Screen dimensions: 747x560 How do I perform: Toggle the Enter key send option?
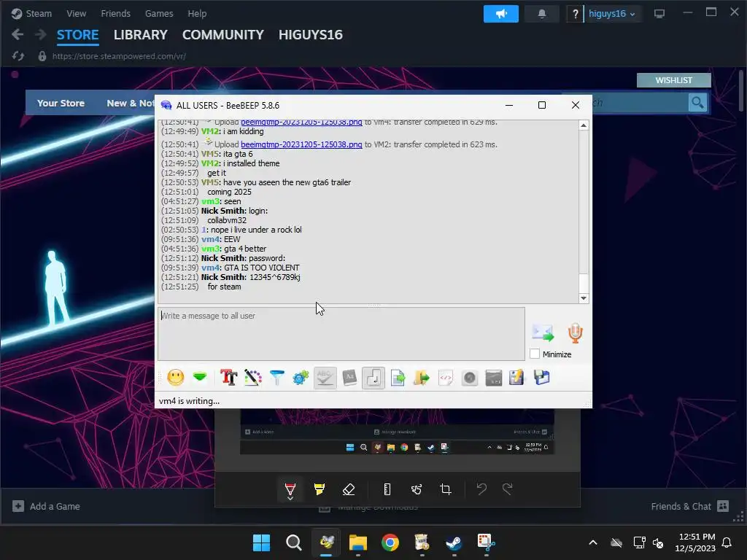[x=373, y=378]
